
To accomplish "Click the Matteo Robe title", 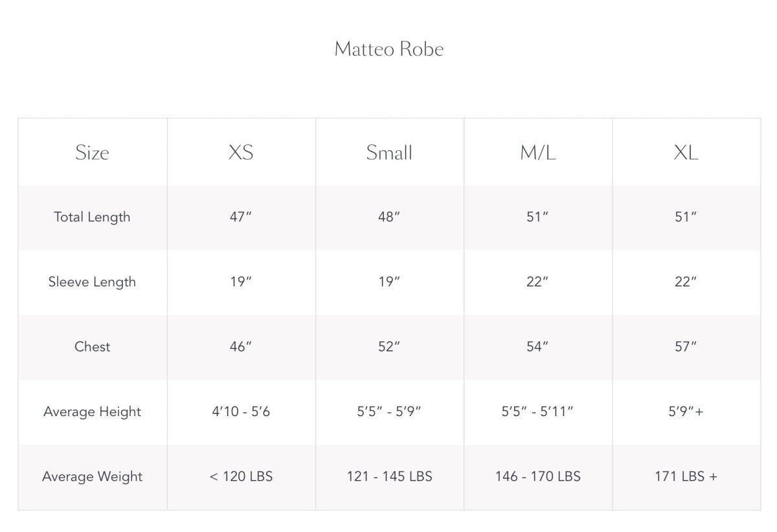I will coord(388,49).
